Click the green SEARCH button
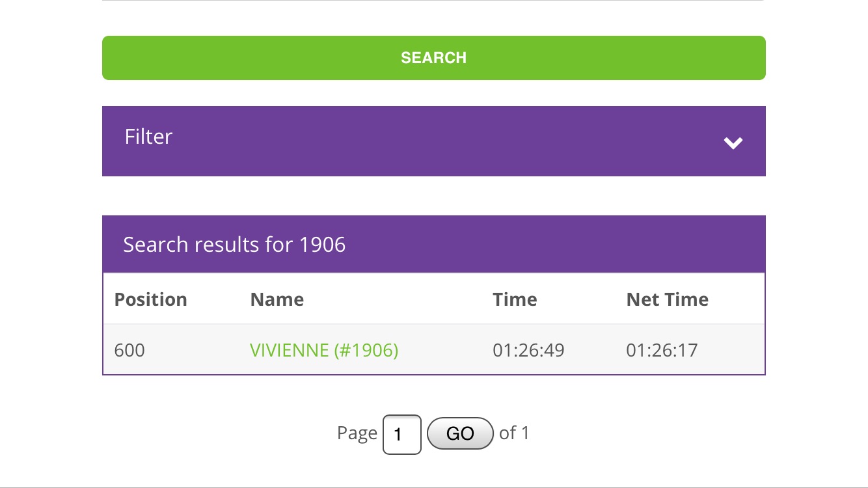868x488 pixels. pos(434,58)
